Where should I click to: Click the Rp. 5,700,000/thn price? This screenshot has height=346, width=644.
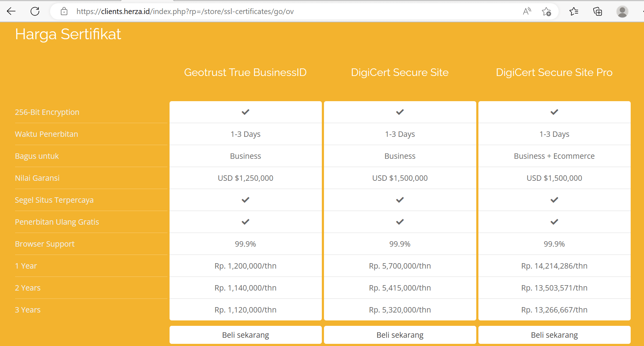(x=400, y=266)
